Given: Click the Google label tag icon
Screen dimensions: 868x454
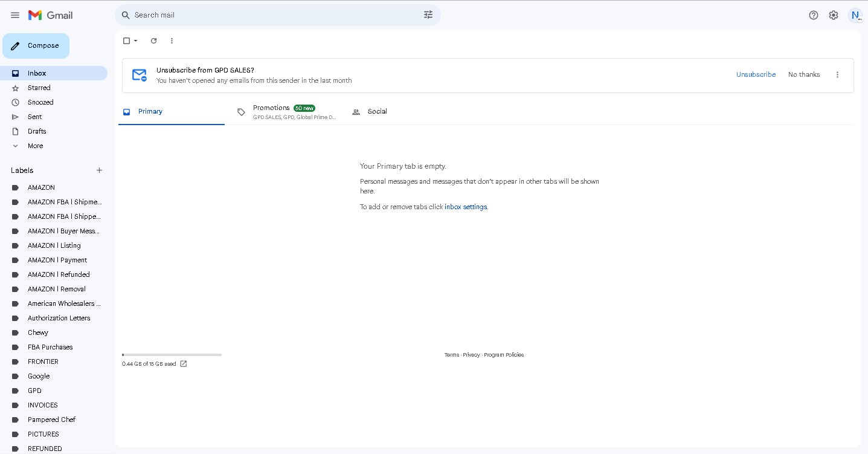Looking at the screenshot, I should (x=16, y=376).
